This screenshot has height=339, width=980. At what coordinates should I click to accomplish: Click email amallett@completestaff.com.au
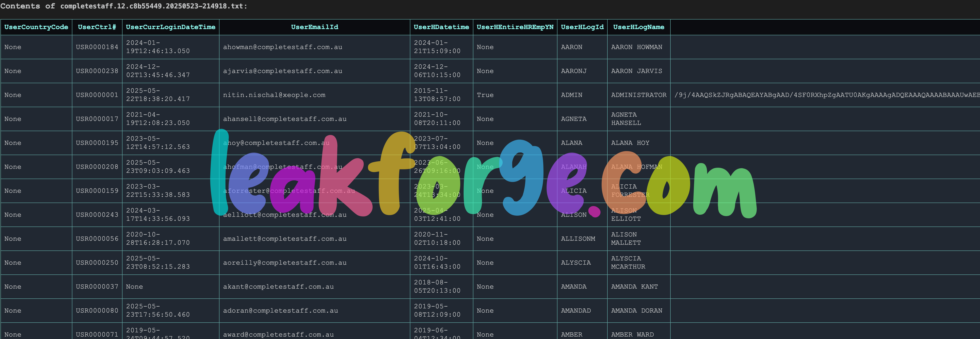(x=285, y=239)
